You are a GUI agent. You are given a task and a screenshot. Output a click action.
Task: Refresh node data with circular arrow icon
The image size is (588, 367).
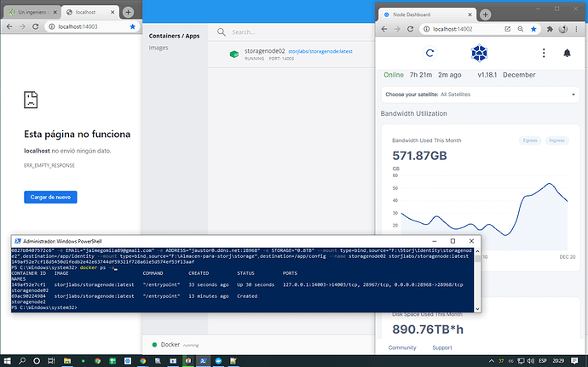click(430, 53)
